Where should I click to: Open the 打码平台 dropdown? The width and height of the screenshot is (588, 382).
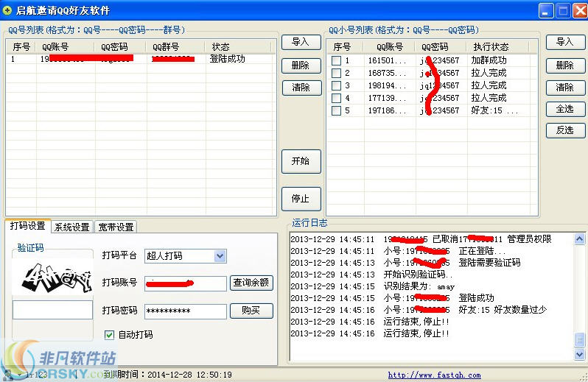tap(220, 256)
